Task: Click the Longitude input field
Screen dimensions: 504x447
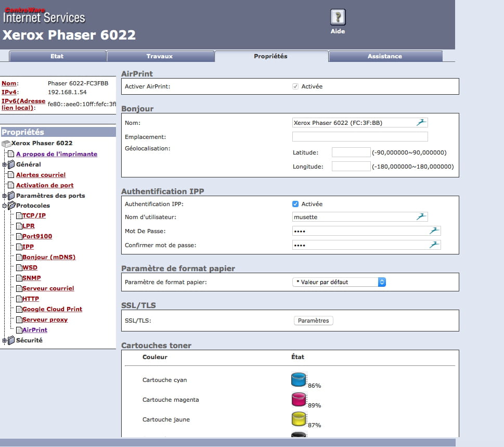Action: pyautogui.click(x=351, y=167)
